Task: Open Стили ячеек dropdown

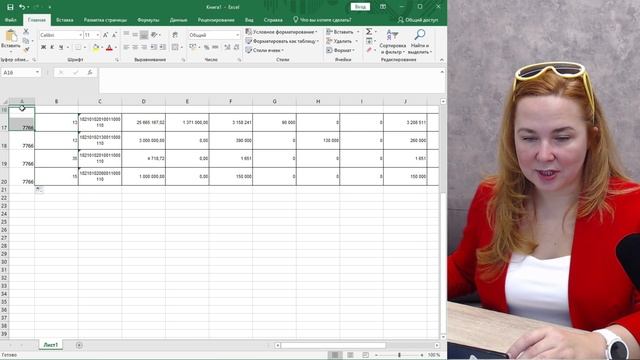Action: point(264,50)
